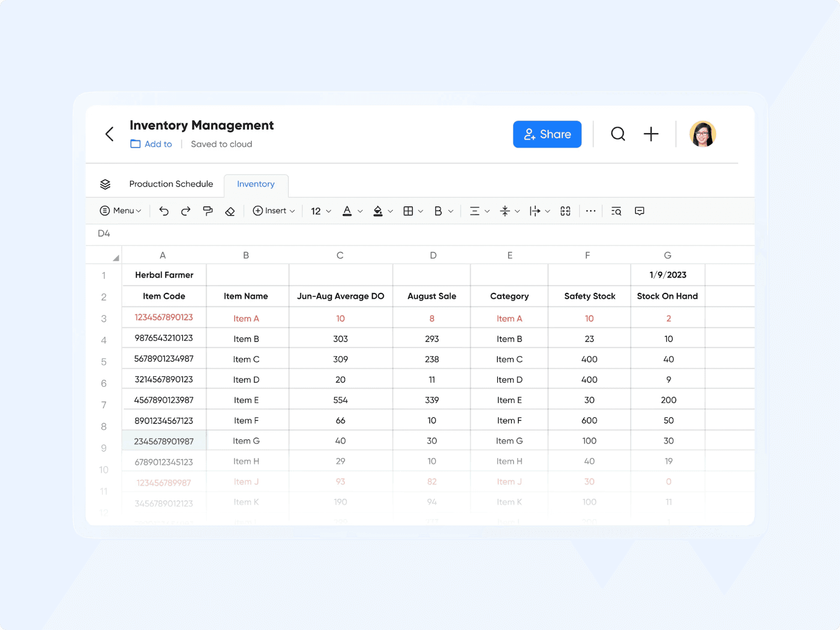Click the 200 Stock On Hand cell

tap(668, 400)
